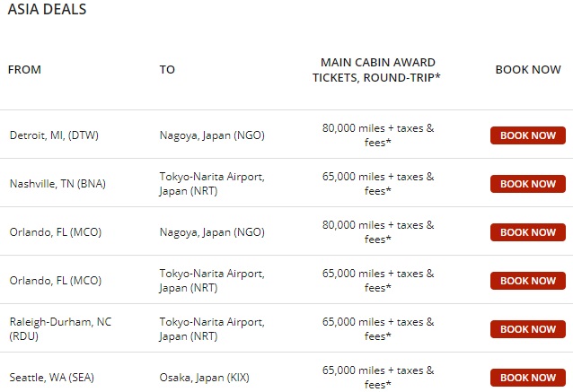Screen dimensions: 573x392
Task: Book the Orlando to Tokyo-Narita award ticket
Action: click(527, 281)
